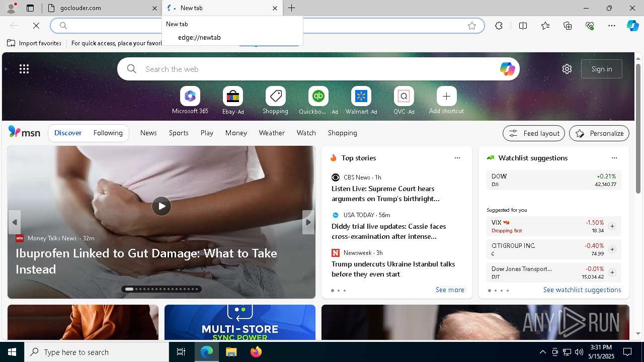Image resolution: width=644 pixels, height=362 pixels.
Task: Stop loading the page
Action: [x=36, y=26]
